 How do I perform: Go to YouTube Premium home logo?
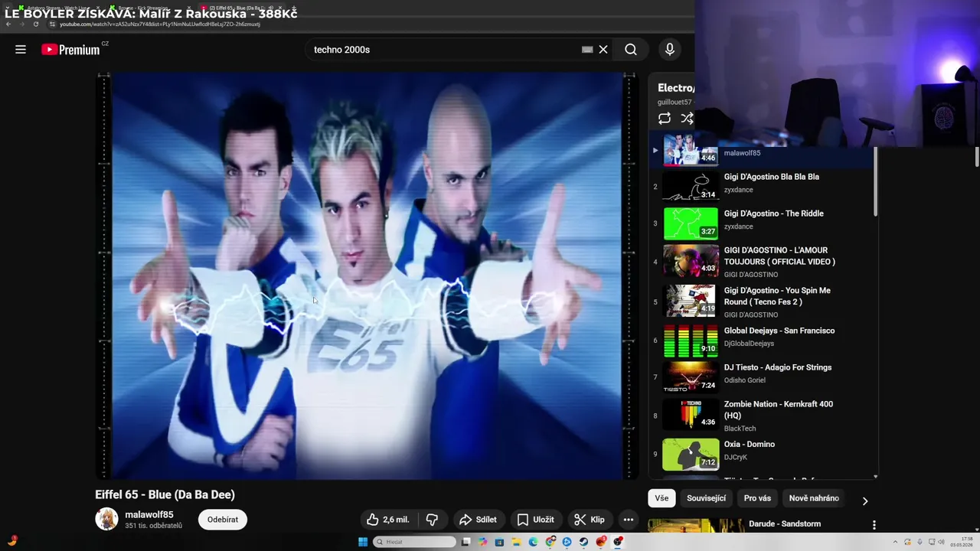point(70,50)
